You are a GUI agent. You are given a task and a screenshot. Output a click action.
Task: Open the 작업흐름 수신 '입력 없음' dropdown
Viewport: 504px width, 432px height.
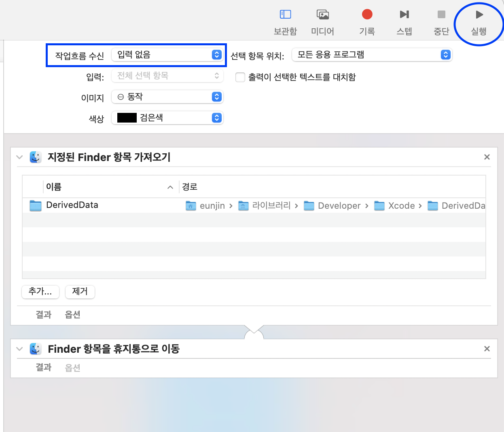pyautogui.click(x=167, y=55)
